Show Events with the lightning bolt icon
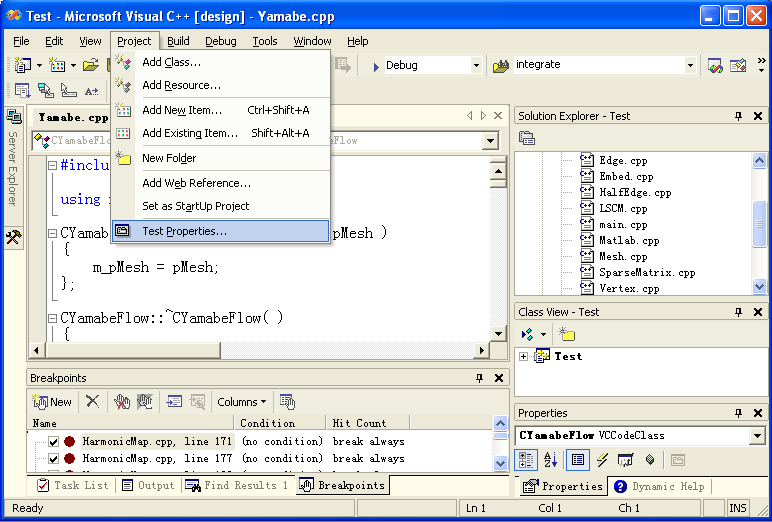Viewport: 772px width, 522px height. tap(602, 460)
